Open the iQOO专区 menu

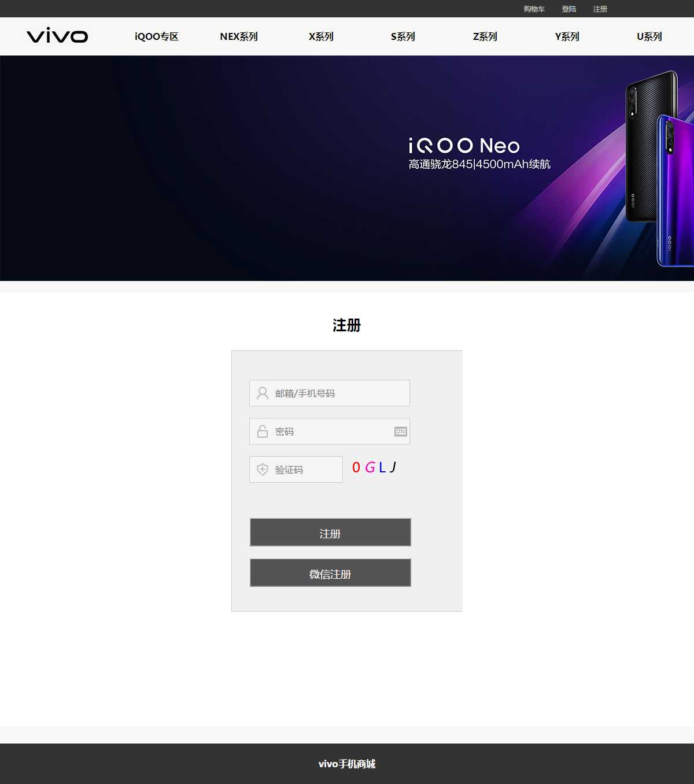(x=157, y=36)
